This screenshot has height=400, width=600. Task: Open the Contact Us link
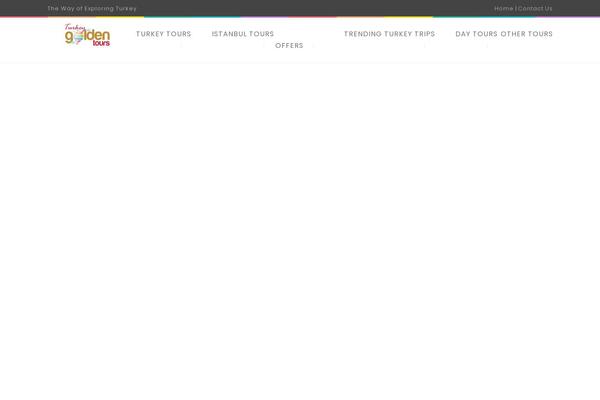pos(535,8)
